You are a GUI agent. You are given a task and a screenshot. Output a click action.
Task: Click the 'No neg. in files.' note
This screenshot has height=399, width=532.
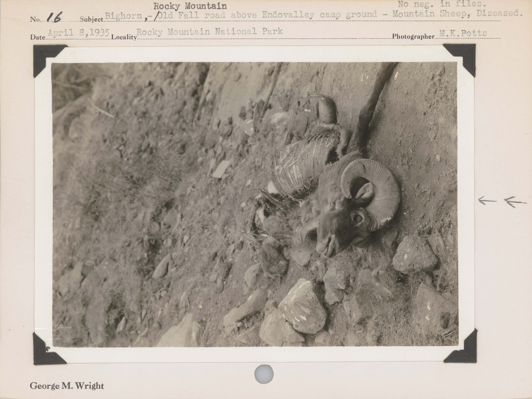point(442,4)
